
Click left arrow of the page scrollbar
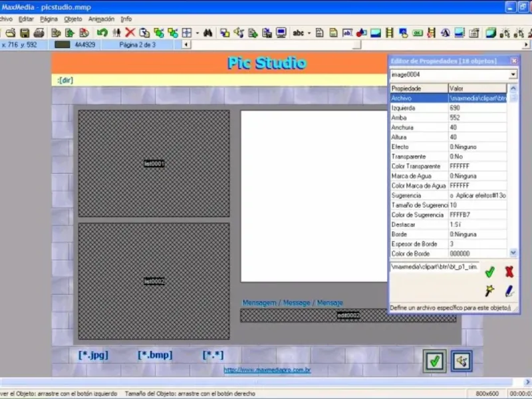186,45
